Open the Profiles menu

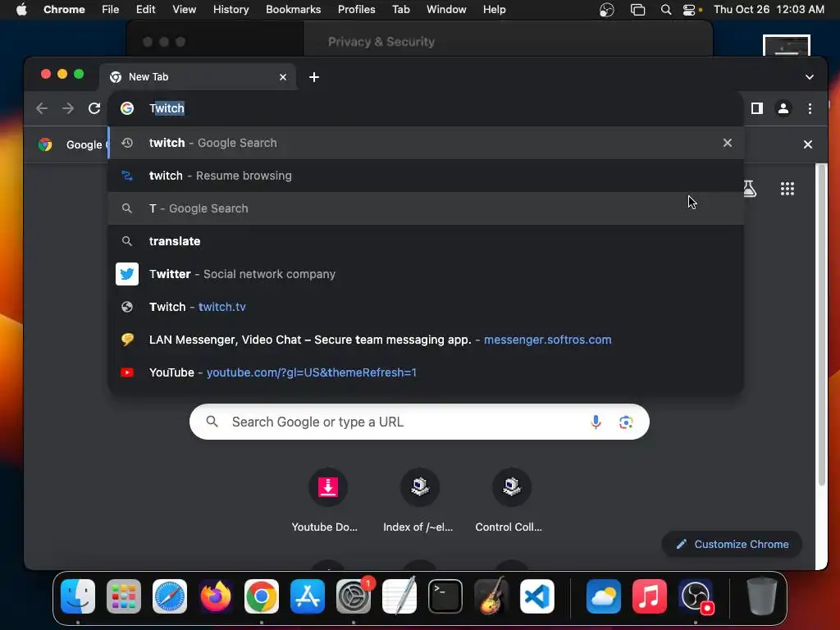(356, 10)
